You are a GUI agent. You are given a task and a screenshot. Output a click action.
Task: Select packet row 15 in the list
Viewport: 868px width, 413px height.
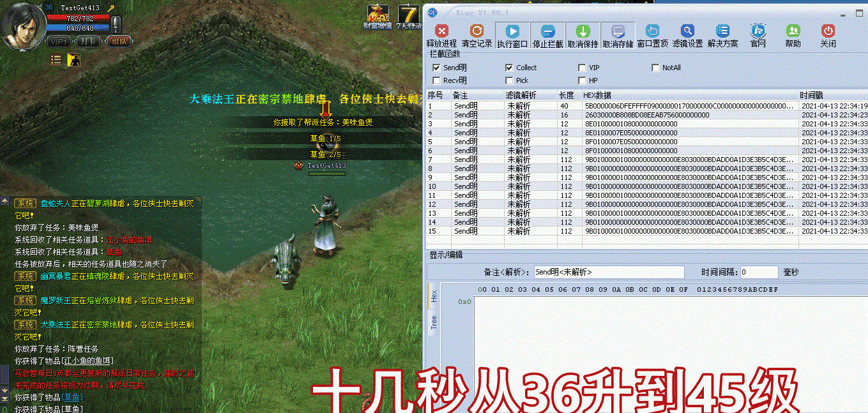pos(646,231)
